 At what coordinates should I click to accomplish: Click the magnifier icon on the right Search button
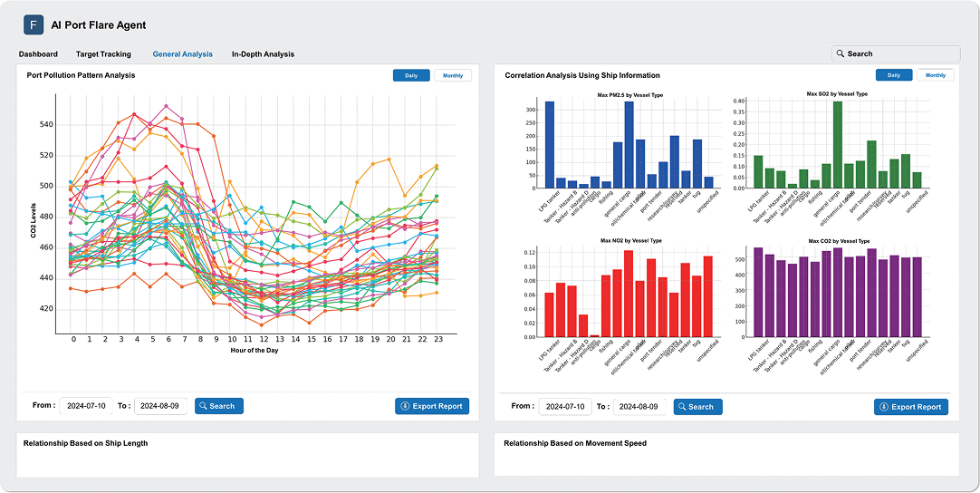(682, 407)
